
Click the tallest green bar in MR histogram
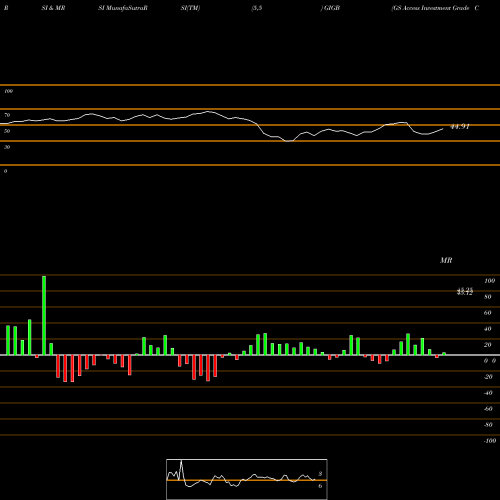pos(44,315)
